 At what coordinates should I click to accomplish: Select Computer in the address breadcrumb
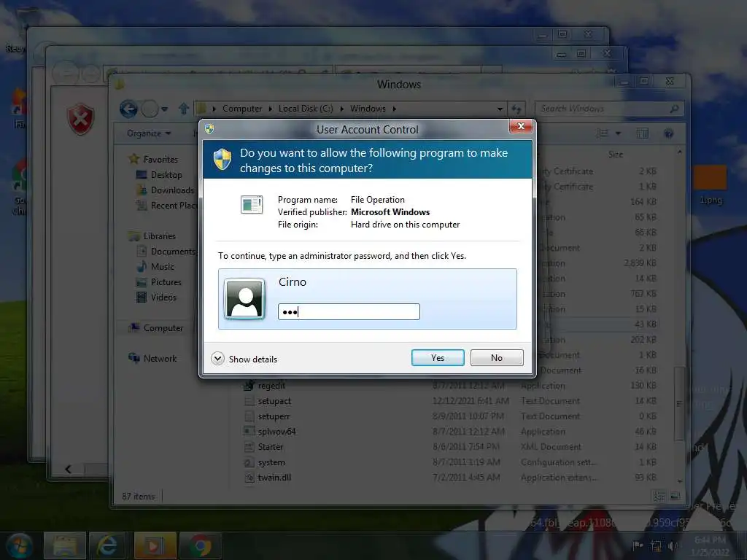click(x=242, y=109)
